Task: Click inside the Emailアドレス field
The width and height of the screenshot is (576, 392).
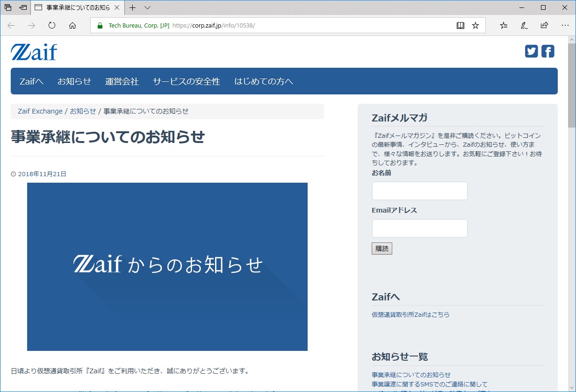Action: pyautogui.click(x=419, y=228)
